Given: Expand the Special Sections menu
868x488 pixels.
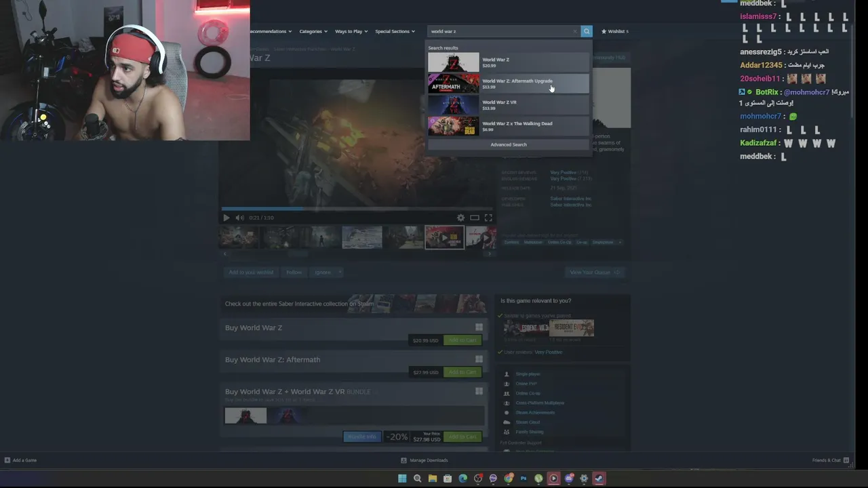Looking at the screenshot, I should click(395, 31).
